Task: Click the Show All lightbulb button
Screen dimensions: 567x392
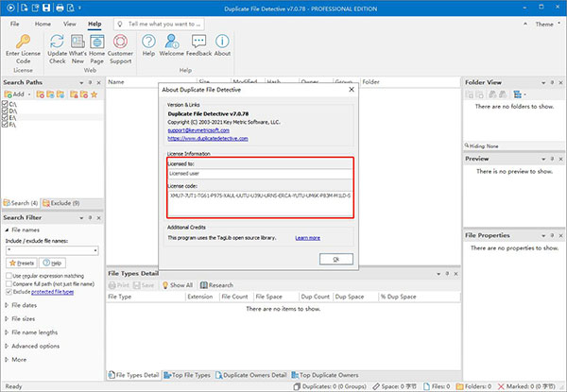Action: point(178,285)
